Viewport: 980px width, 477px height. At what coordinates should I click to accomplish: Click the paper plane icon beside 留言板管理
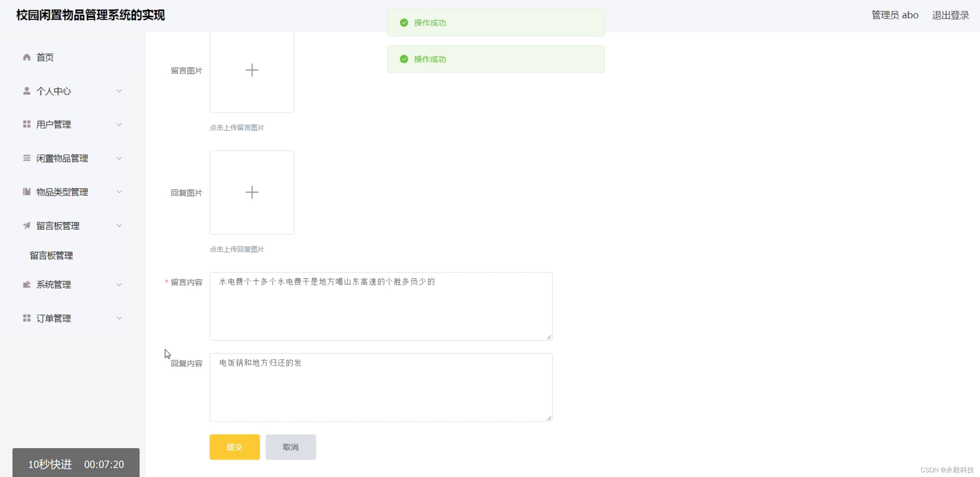[x=27, y=225]
